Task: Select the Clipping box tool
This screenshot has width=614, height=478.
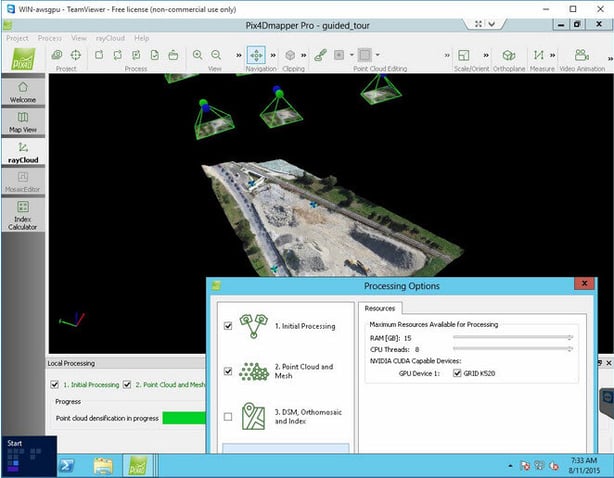Action: (290, 55)
